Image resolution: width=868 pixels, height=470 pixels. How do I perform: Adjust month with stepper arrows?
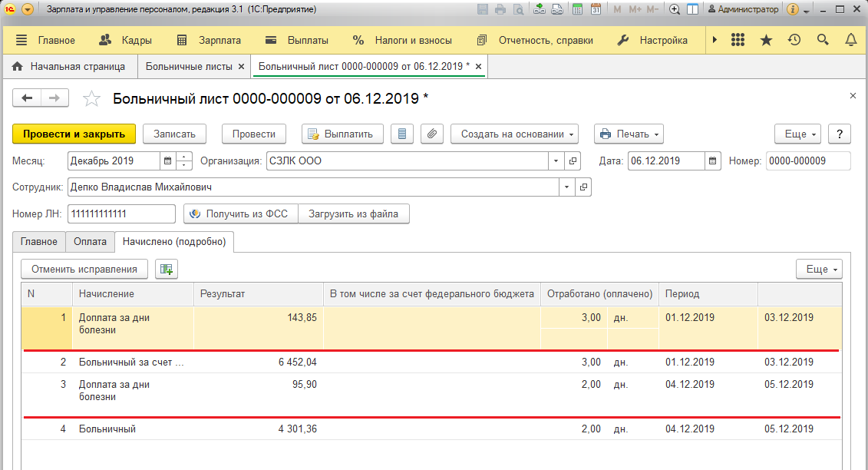pos(183,161)
